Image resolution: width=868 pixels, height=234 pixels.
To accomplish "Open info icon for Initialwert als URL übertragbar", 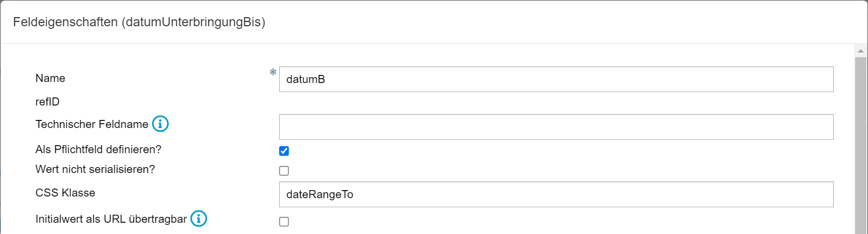I will (x=199, y=219).
